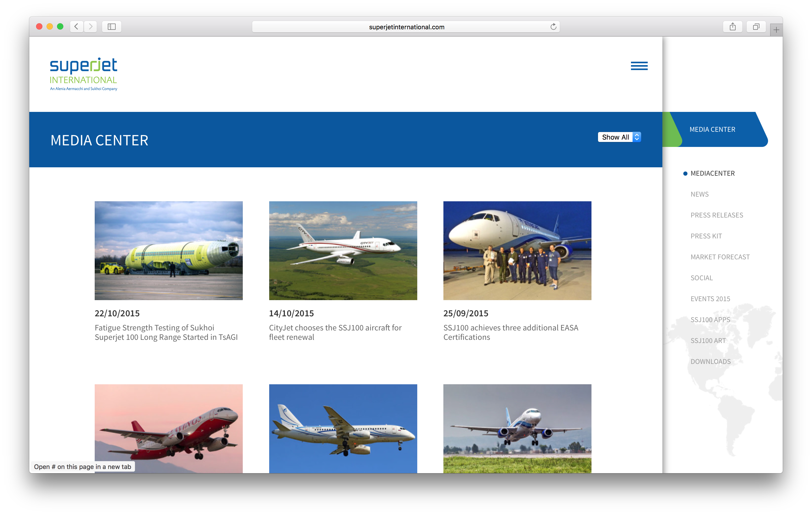812x515 pixels.
Task: Open the DOWNLOADS menu entry
Action: (x=710, y=362)
